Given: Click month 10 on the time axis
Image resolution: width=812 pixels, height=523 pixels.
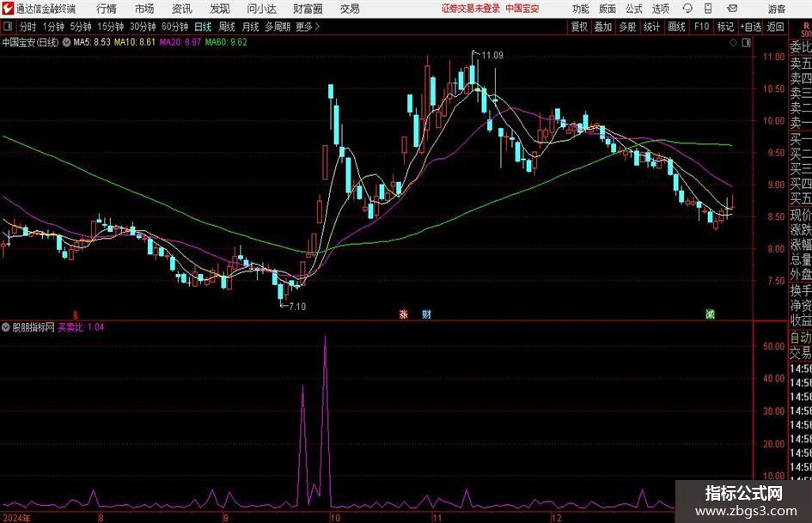Looking at the screenshot, I should (334, 518).
